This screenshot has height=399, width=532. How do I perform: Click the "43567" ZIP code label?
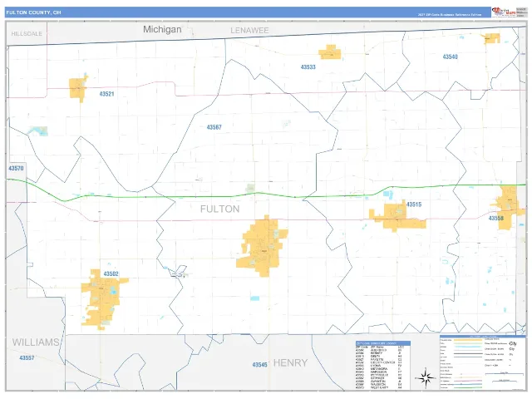coord(214,127)
